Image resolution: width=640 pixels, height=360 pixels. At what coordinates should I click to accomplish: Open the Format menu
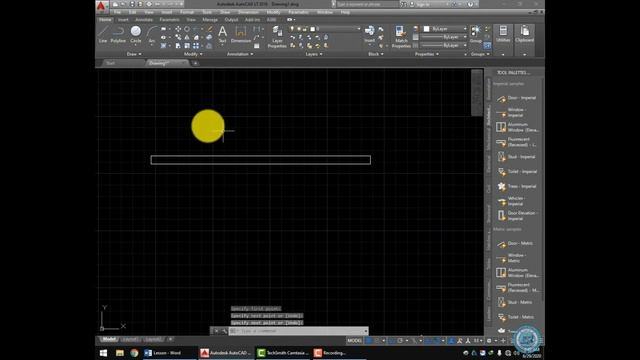pyautogui.click(x=187, y=12)
